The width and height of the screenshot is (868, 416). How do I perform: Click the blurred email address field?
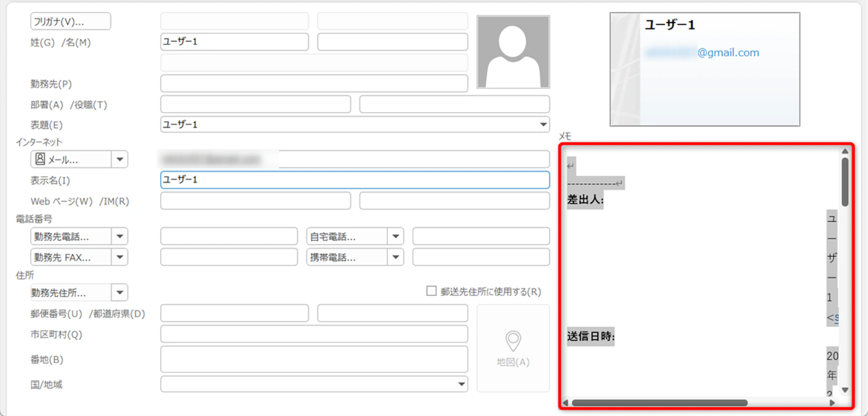pos(355,159)
